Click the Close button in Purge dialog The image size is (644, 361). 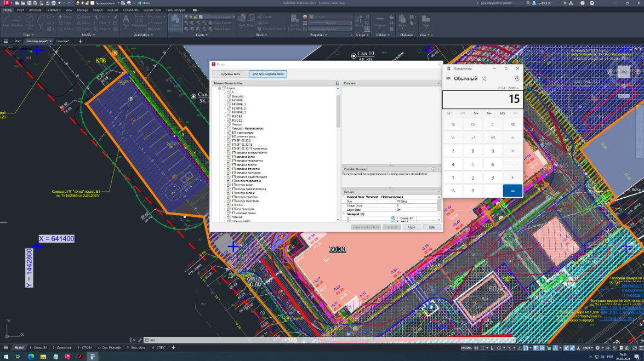[412, 227]
